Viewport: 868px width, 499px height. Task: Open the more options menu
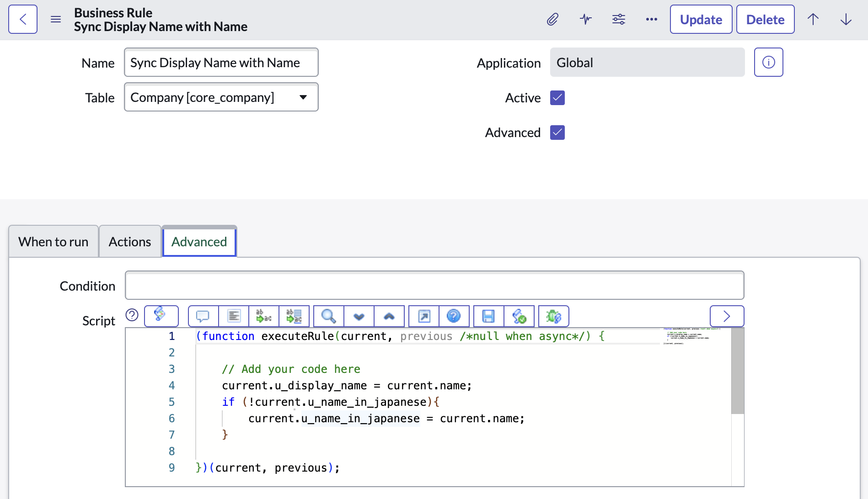pos(651,19)
